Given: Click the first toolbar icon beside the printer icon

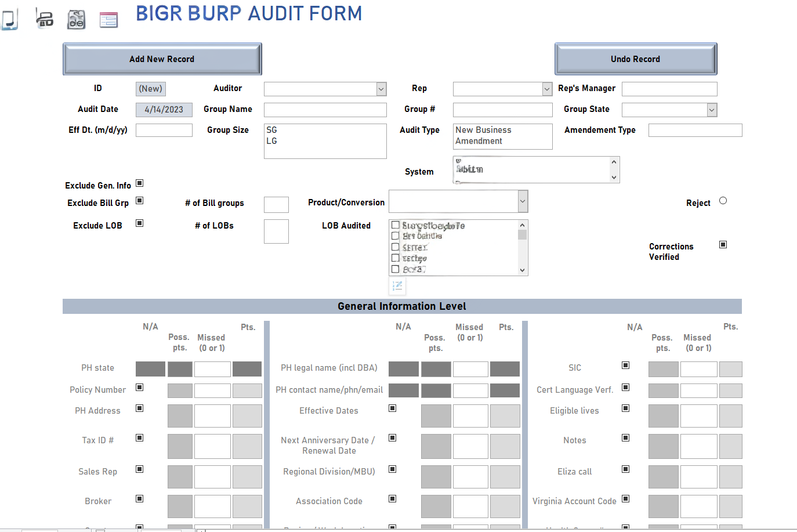Looking at the screenshot, I should [x=9, y=19].
